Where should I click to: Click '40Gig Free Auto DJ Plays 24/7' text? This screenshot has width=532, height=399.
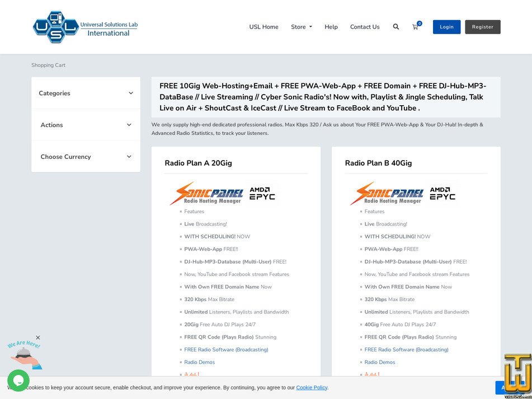pyautogui.click(x=400, y=325)
